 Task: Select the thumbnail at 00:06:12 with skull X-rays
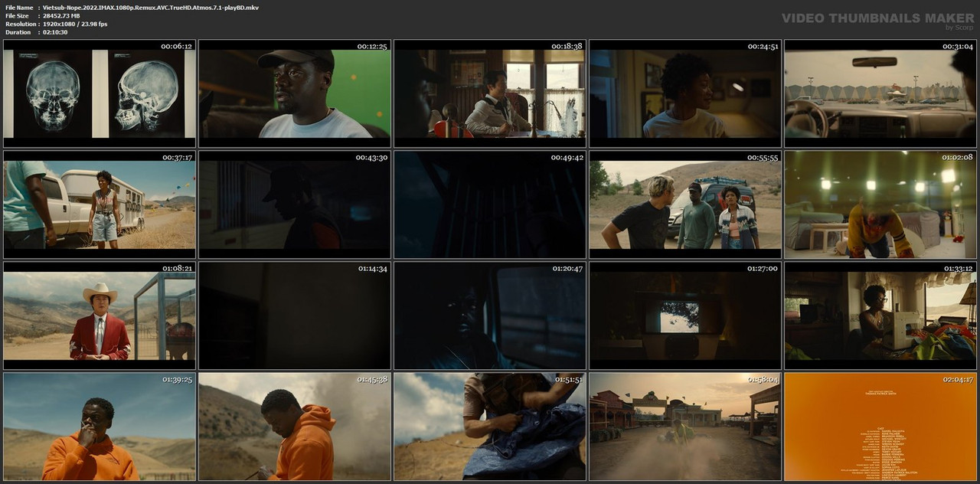[x=100, y=93]
